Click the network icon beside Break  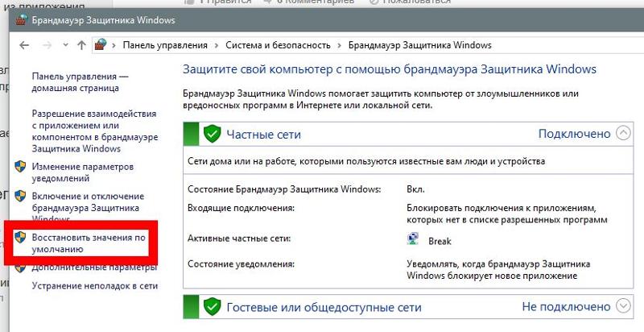click(413, 239)
